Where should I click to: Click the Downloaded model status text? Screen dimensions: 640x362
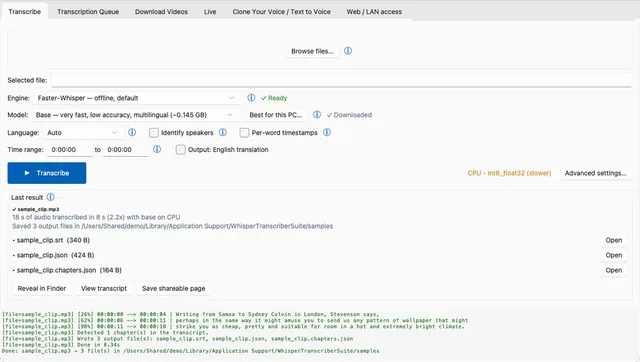click(x=349, y=115)
